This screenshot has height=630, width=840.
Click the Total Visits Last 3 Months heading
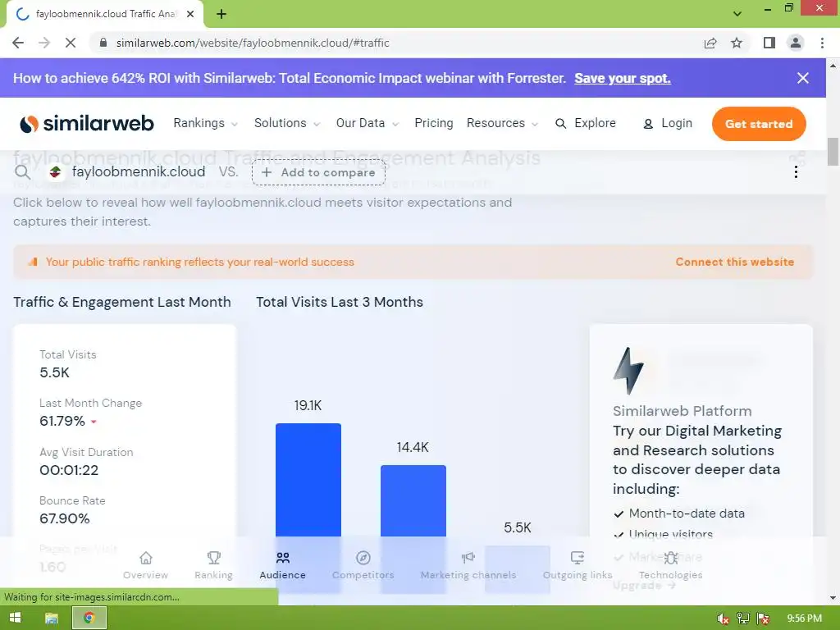tap(339, 302)
